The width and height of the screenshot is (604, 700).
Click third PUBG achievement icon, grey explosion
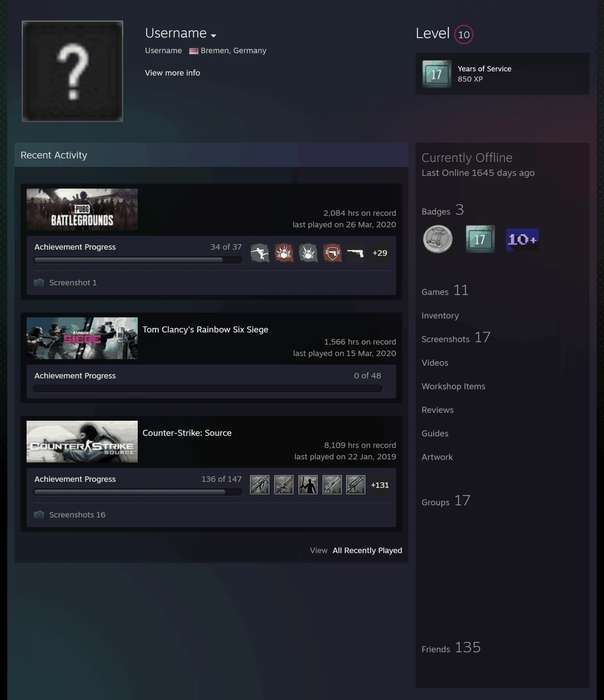coord(308,253)
